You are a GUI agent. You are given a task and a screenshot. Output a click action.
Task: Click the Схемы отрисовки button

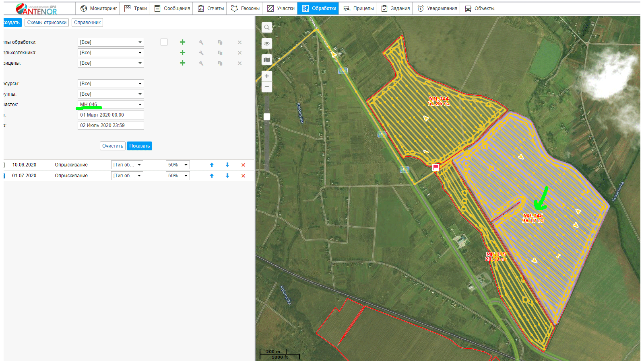coord(47,23)
